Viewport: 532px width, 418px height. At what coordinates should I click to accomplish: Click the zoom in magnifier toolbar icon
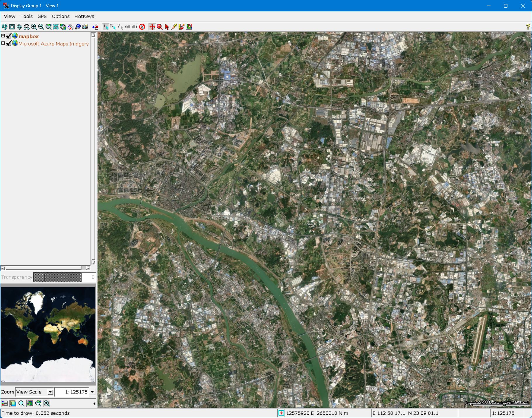[34, 27]
